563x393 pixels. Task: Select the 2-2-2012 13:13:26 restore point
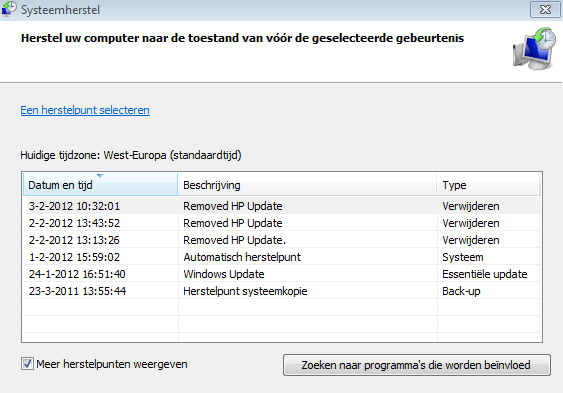[282, 240]
